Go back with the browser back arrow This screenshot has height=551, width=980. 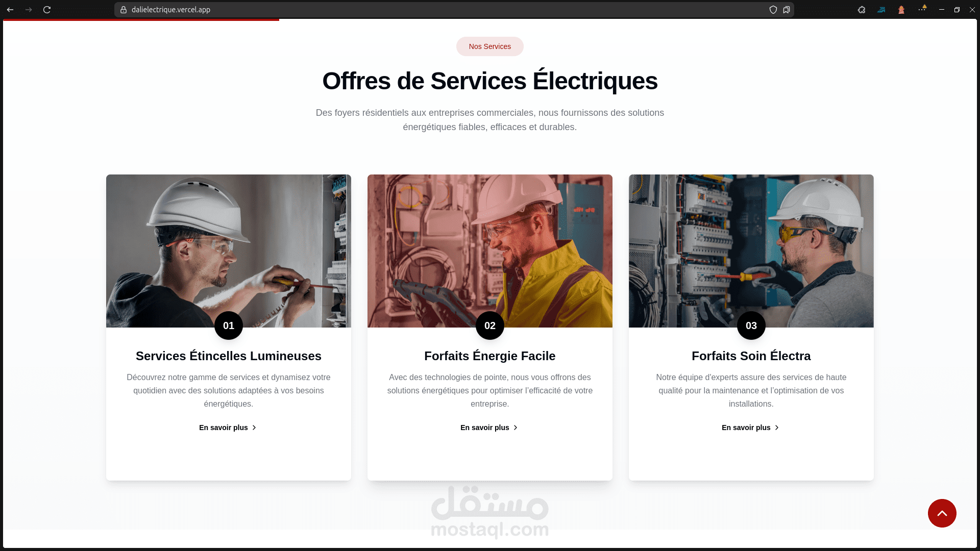(x=10, y=10)
